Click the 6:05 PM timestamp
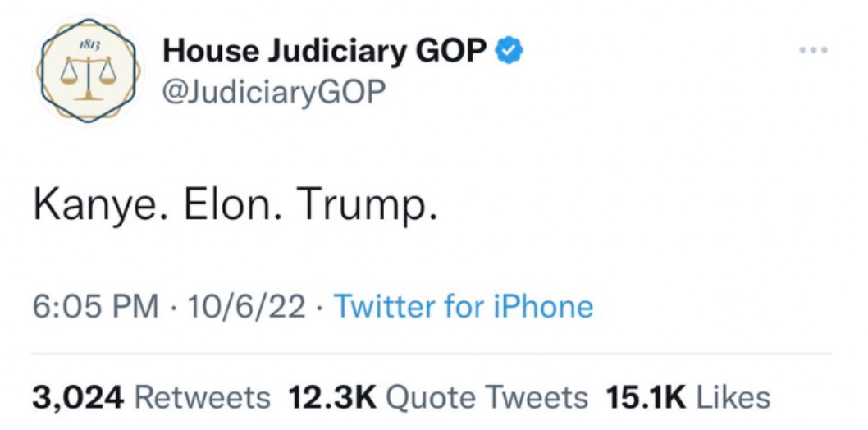This screenshot has width=868, height=430. [x=96, y=307]
